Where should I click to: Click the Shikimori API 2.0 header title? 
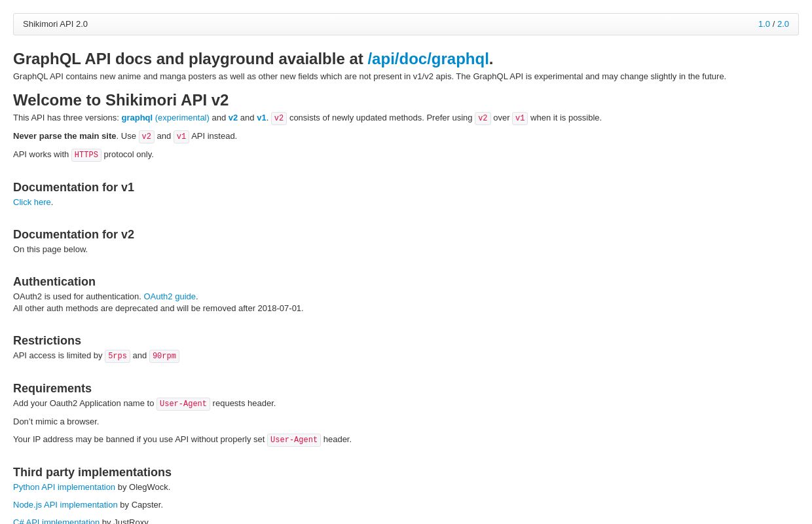[55, 24]
